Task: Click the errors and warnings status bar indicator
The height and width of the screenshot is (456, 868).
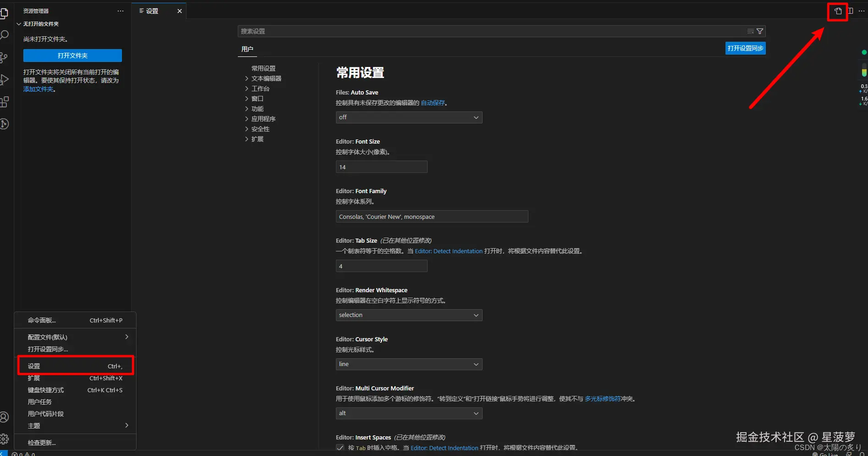Action: tap(23, 454)
